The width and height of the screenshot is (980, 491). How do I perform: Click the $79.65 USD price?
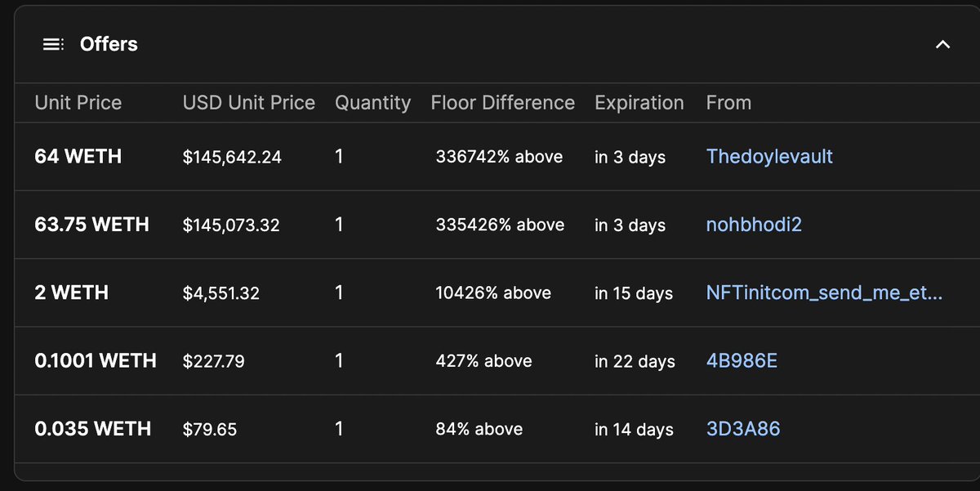pos(210,429)
